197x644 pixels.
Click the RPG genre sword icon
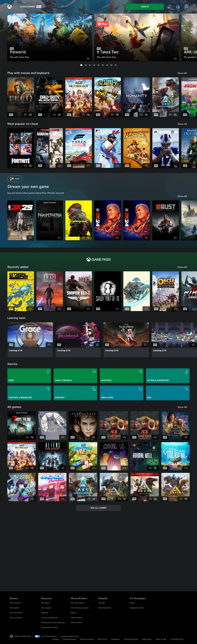coord(186,389)
